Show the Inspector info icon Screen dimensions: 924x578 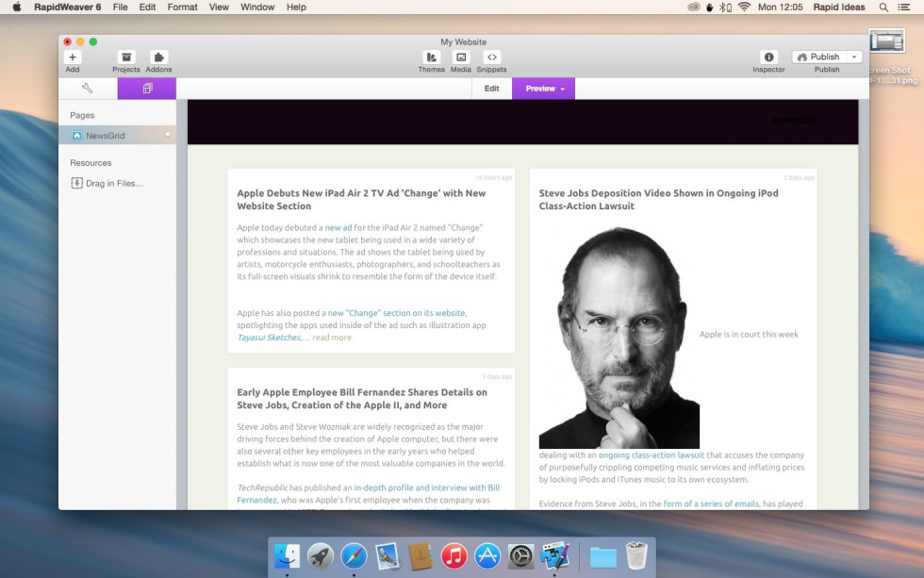coord(768,58)
